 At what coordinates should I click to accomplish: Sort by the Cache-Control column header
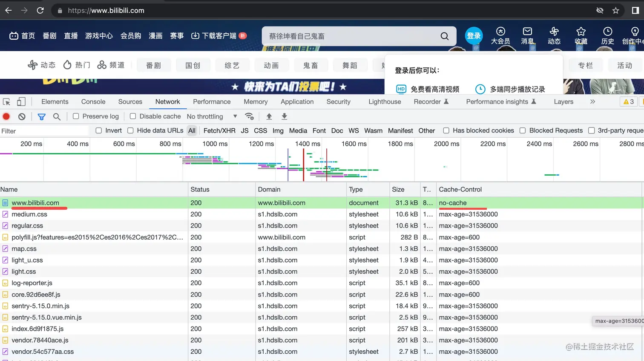539,189
